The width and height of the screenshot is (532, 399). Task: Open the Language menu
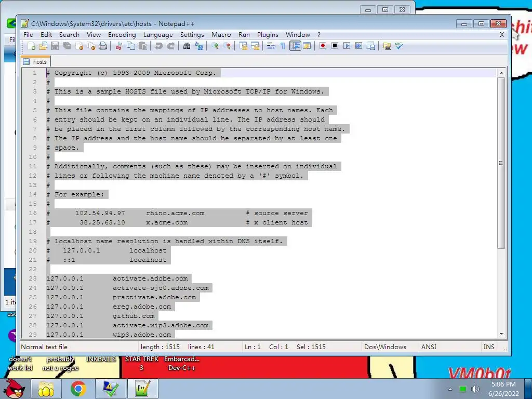(x=158, y=35)
